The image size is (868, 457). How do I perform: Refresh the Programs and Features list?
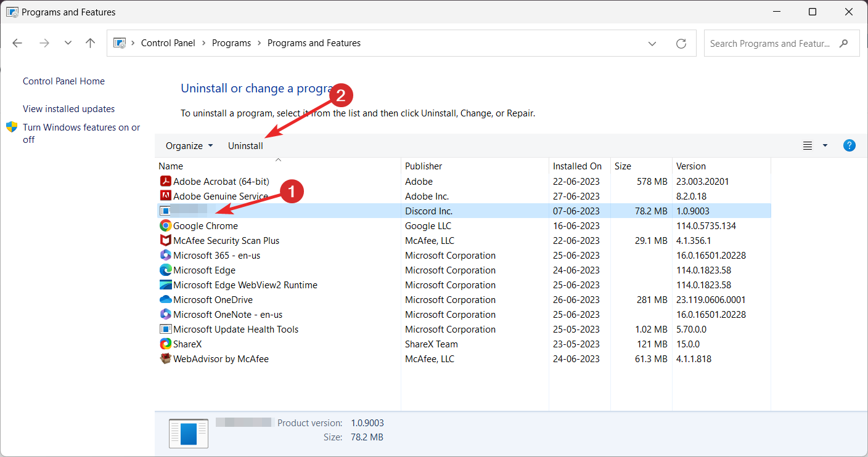point(681,43)
